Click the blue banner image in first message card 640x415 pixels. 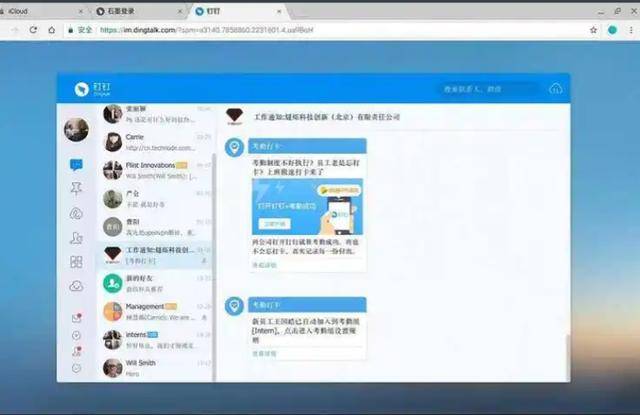[307, 207]
